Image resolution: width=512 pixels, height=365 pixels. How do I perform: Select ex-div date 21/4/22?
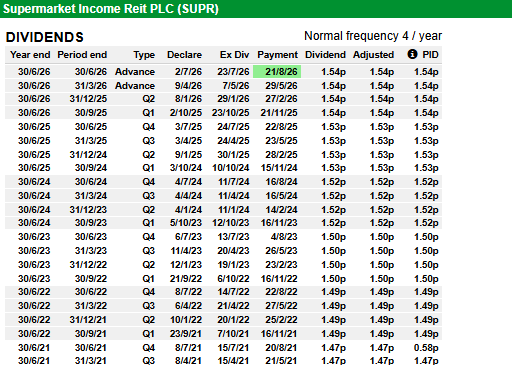click(233, 306)
